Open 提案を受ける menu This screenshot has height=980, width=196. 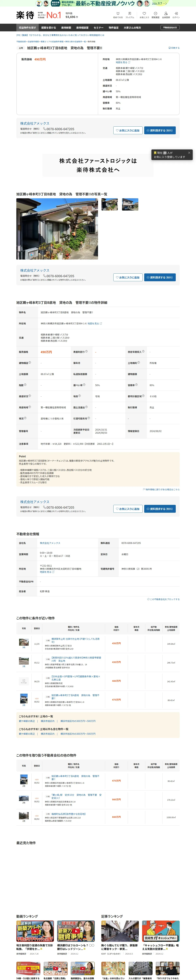coord(48,28)
